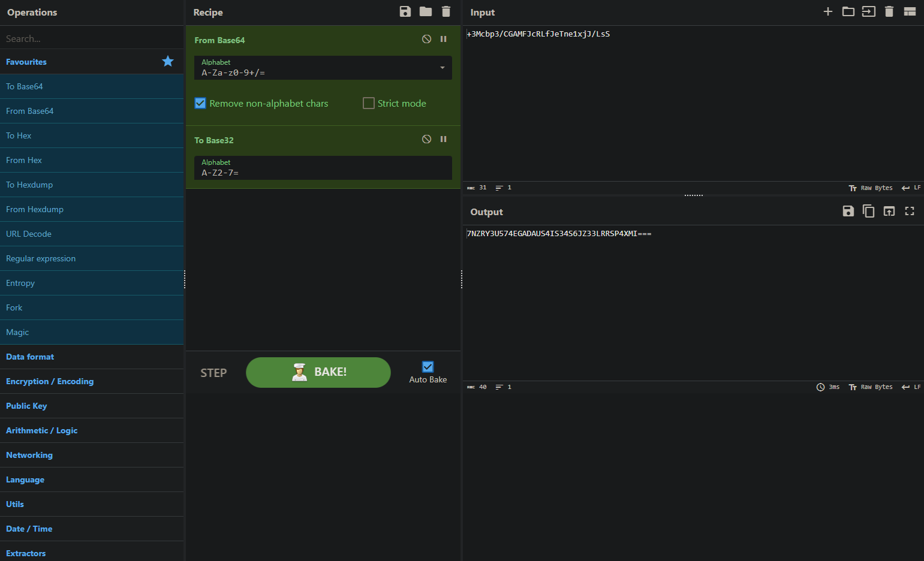Save output to file
Viewport: 924px width, 561px height.
[x=848, y=211]
